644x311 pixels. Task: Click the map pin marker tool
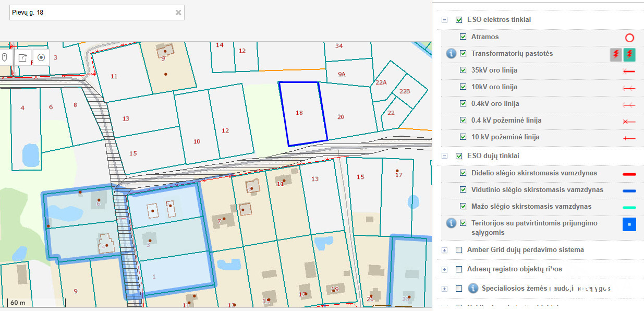tap(5, 57)
